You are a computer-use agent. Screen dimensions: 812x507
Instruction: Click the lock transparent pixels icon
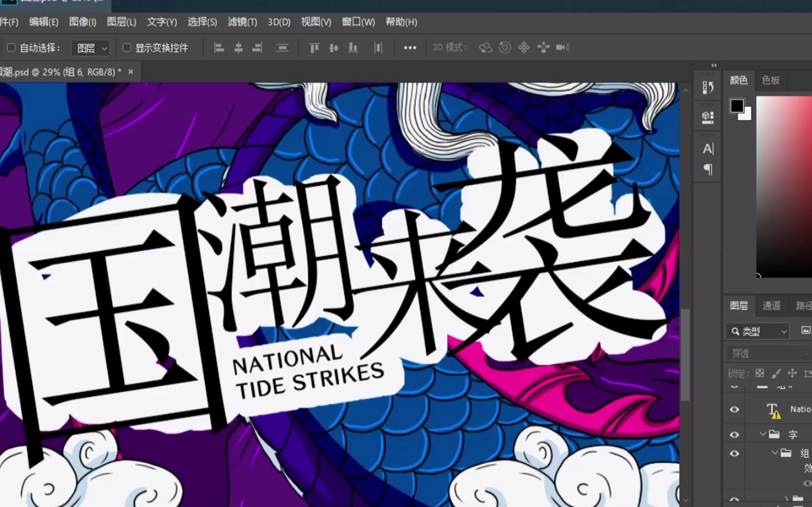coord(760,373)
